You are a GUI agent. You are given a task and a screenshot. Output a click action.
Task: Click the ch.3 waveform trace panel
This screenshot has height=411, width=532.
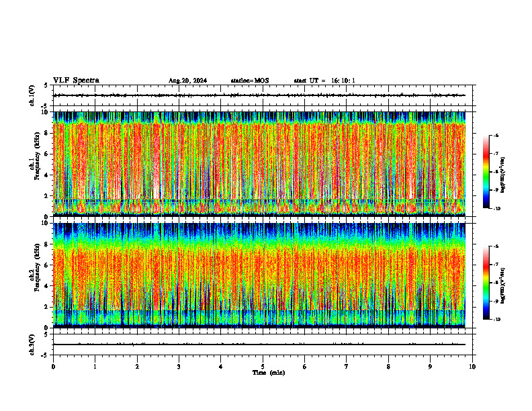tap(263, 345)
